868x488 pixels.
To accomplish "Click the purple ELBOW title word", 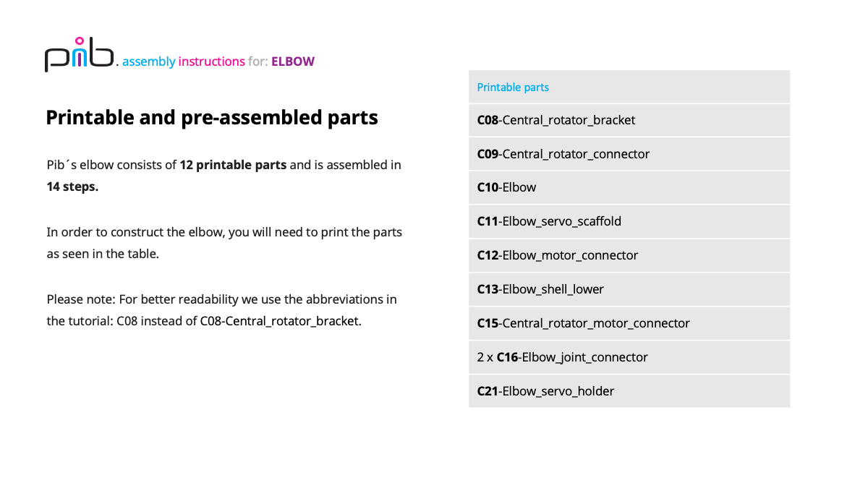I will 293,61.
